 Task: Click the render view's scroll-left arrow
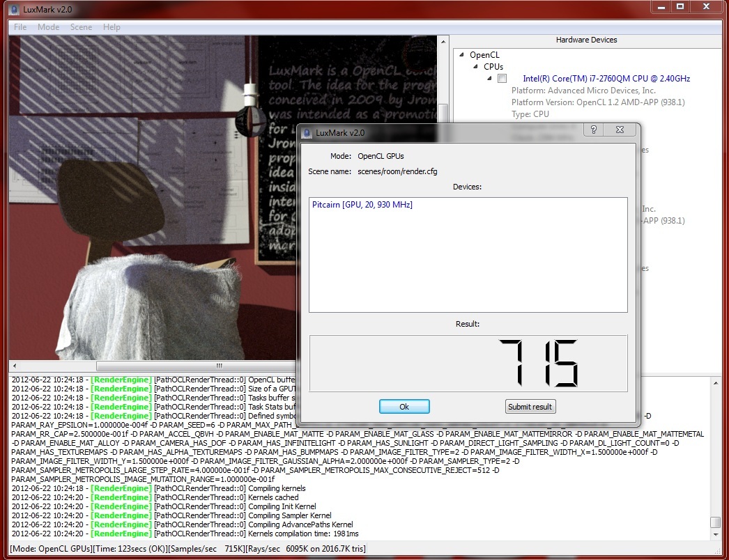[x=15, y=366]
